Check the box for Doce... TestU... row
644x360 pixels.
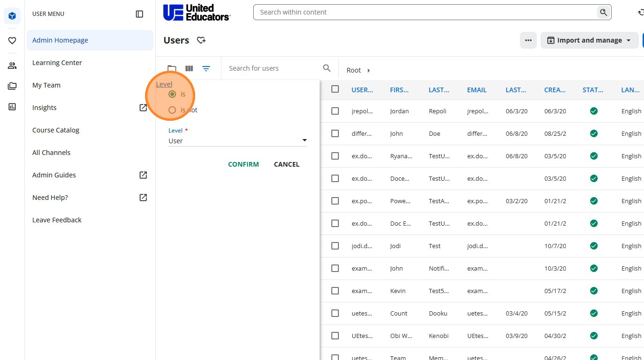[335, 178]
